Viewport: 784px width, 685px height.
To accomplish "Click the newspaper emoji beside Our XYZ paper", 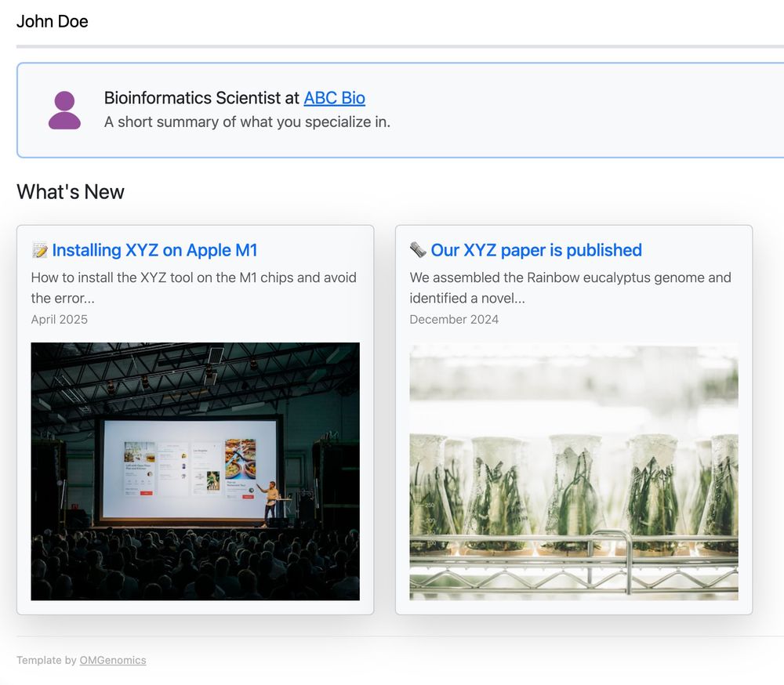I will point(418,249).
